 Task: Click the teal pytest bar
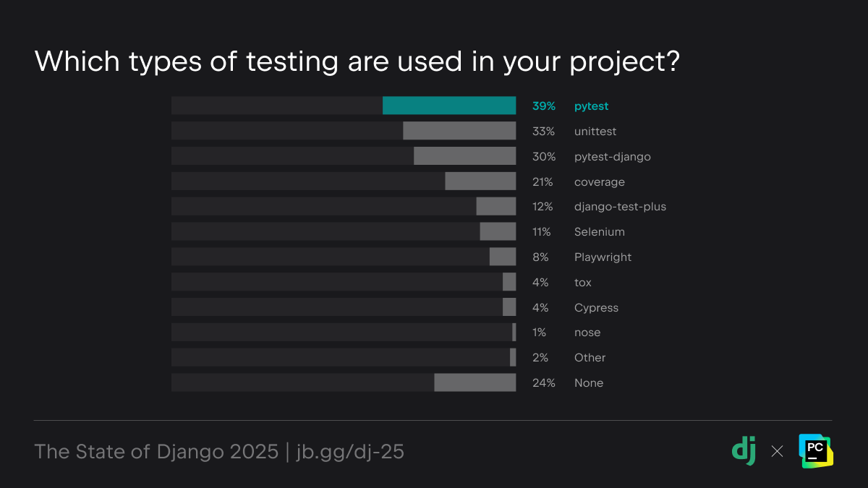[448, 106]
